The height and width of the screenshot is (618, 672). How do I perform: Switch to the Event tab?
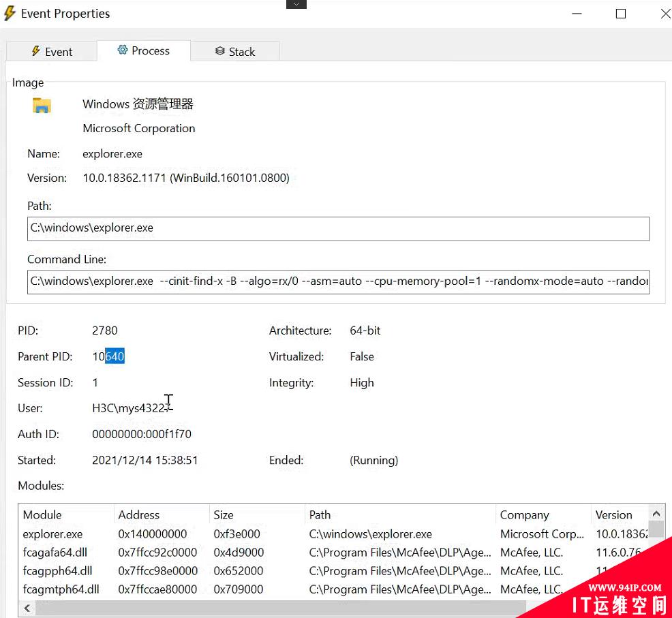pos(52,51)
